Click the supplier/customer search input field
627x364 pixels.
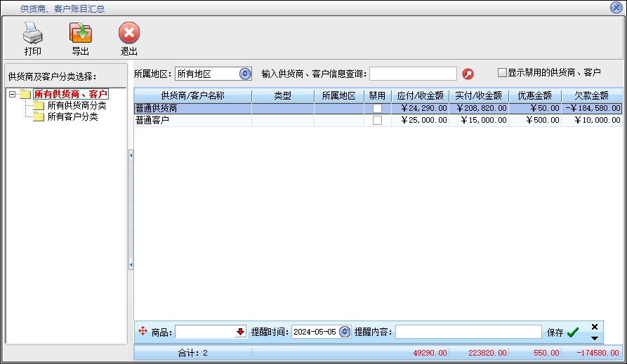click(x=413, y=74)
